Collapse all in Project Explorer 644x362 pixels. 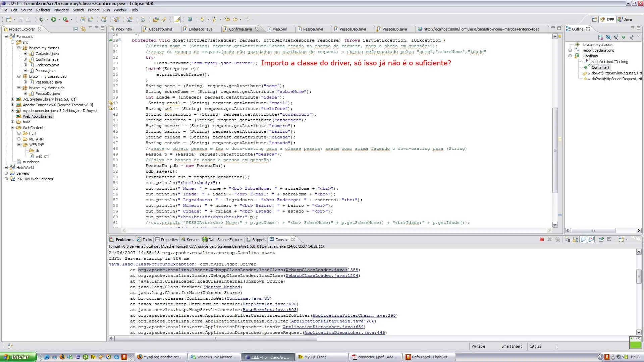75,29
